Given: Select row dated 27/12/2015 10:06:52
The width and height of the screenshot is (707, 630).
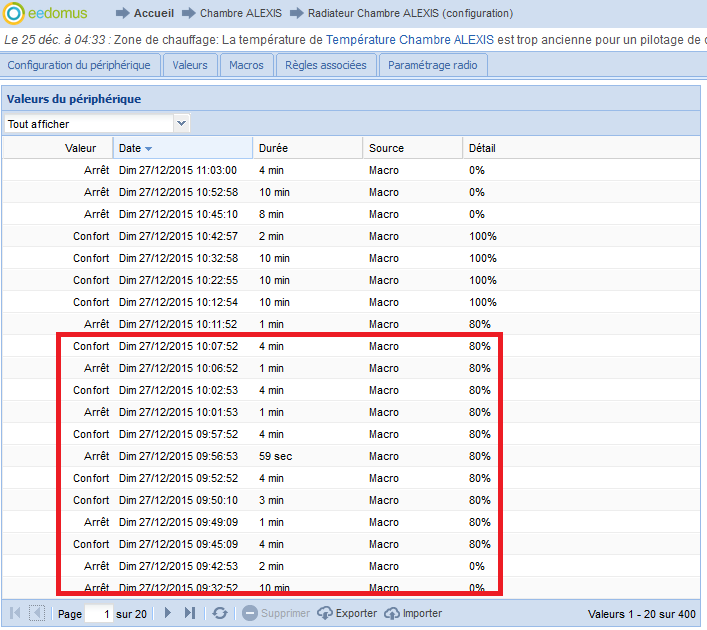Looking at the screenshot, I should 351,370.
